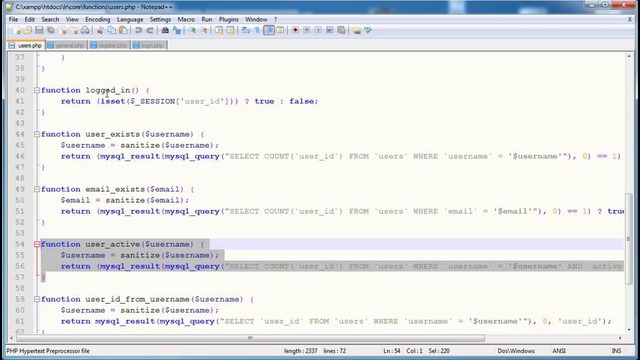Click the toolbar icon left of the checkmark
The image size is (640, 360).
(x=357, y=31)
